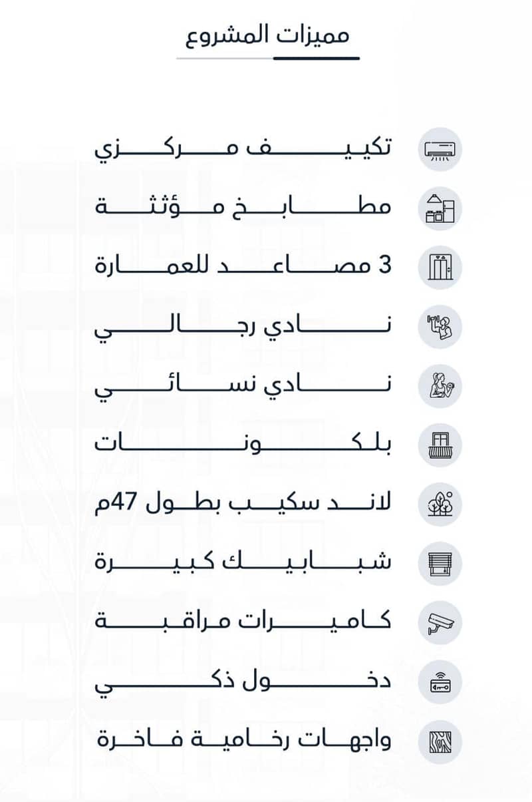Click the women's gym icon
This screenshot has width=532, height=802.
pyautogui.click(x=440, y=387)
